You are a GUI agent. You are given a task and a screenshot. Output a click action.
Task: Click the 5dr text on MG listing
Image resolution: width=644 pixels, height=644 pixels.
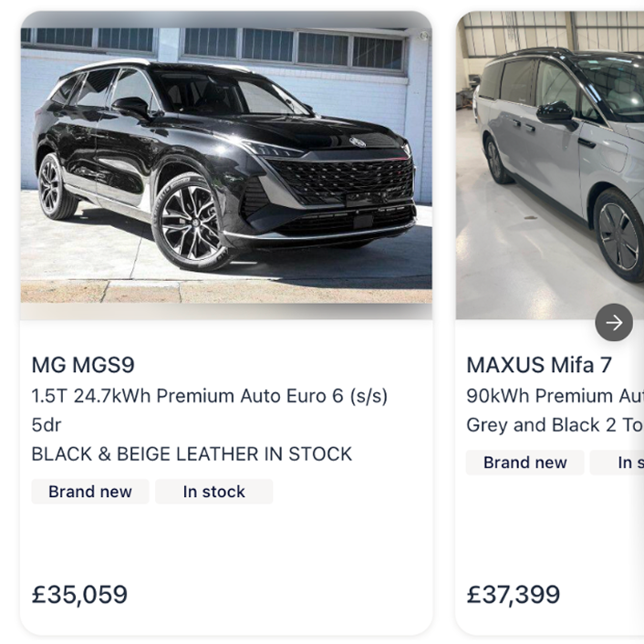click(47, 425)
